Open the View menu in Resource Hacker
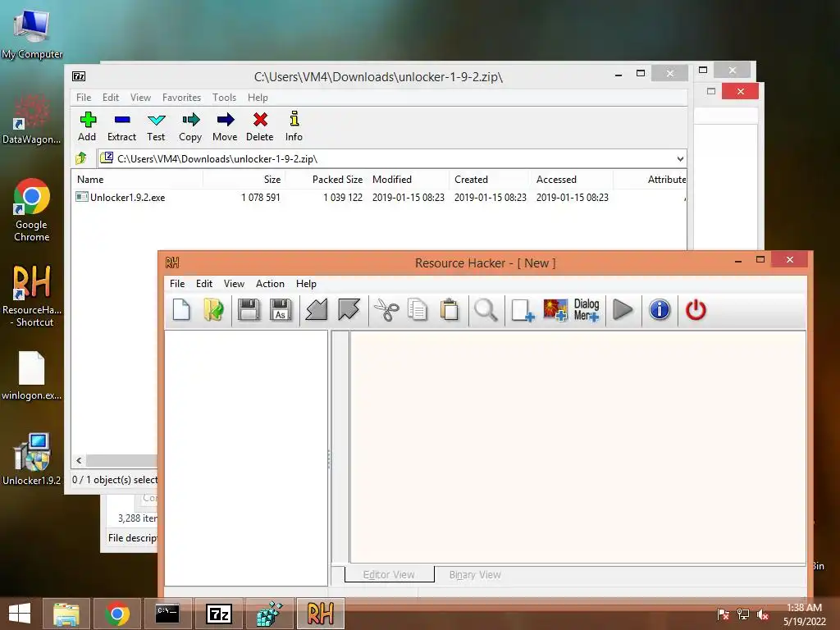This screenshot has width=840, height=630. coord(234,283)
